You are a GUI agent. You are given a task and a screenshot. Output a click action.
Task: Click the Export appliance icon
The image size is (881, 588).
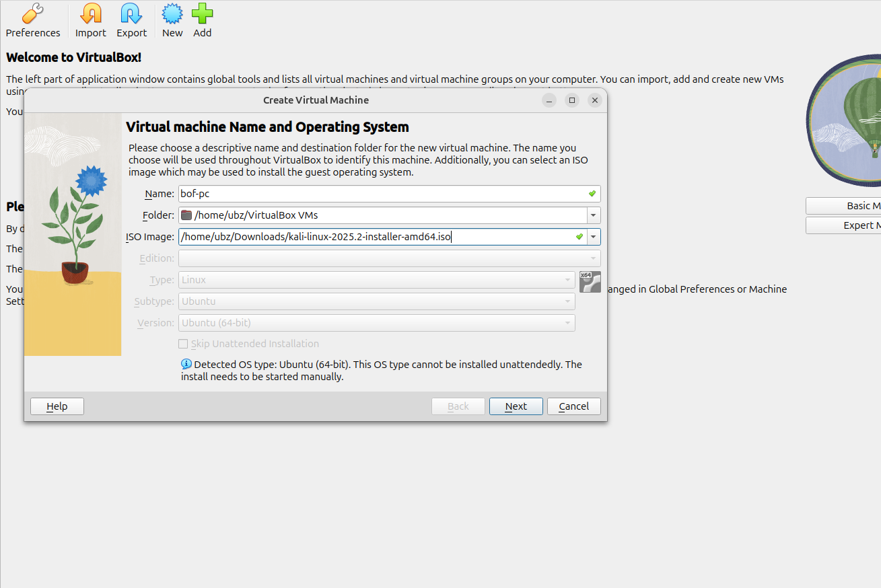pos(131,14)
